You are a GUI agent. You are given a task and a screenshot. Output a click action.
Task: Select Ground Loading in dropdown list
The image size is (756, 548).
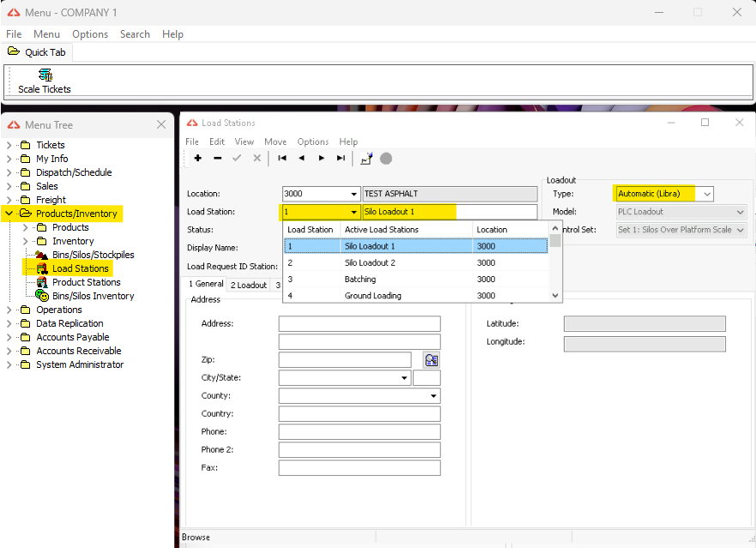coord(415,296)
